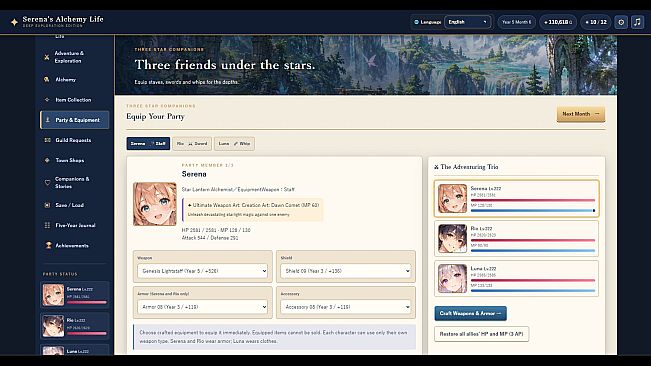Open the Language dropdown set to English
Viewport: 651px width, 366px height.
(467, 22)
